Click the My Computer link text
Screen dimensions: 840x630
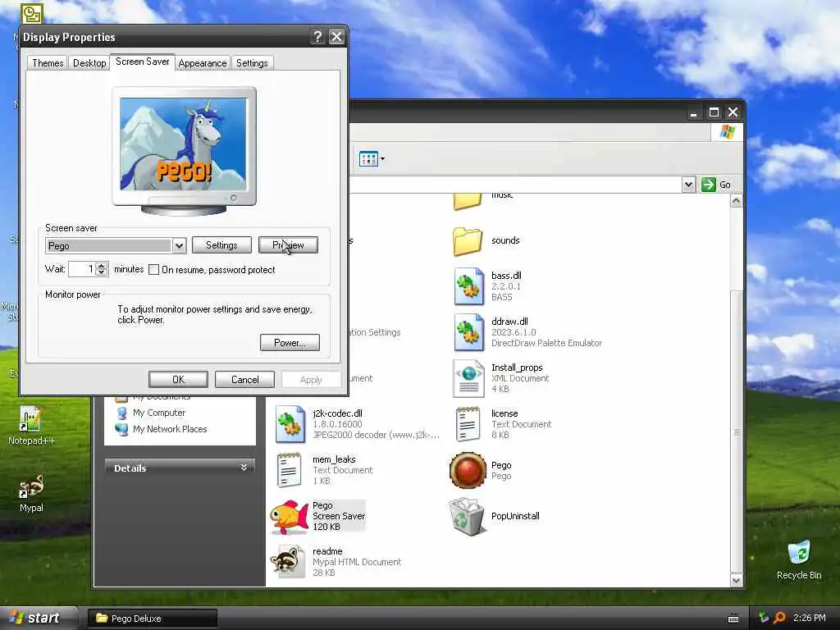point(159,413)
